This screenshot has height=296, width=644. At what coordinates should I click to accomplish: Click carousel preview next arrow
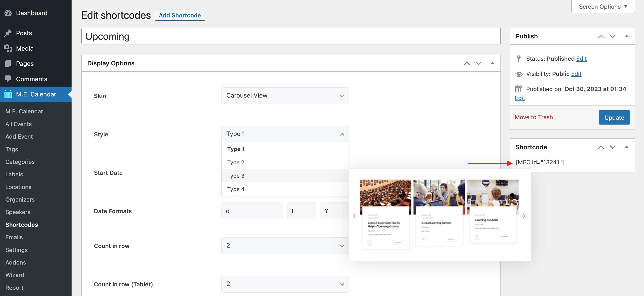tap(524, 216)
